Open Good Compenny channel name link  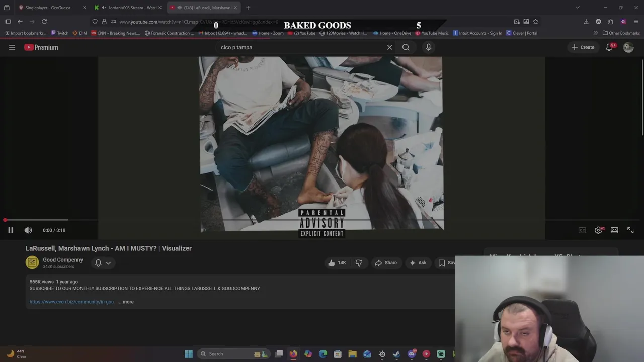(x=63, y=260)
